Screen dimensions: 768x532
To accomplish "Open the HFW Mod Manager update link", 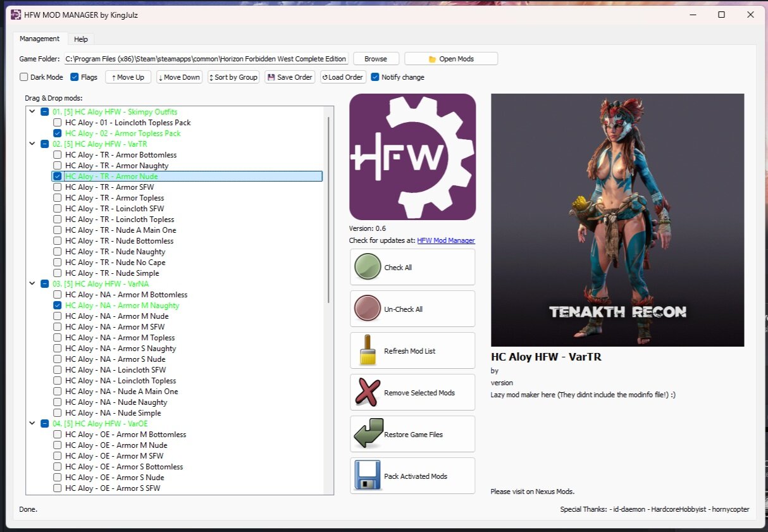I will coord(445,240).
